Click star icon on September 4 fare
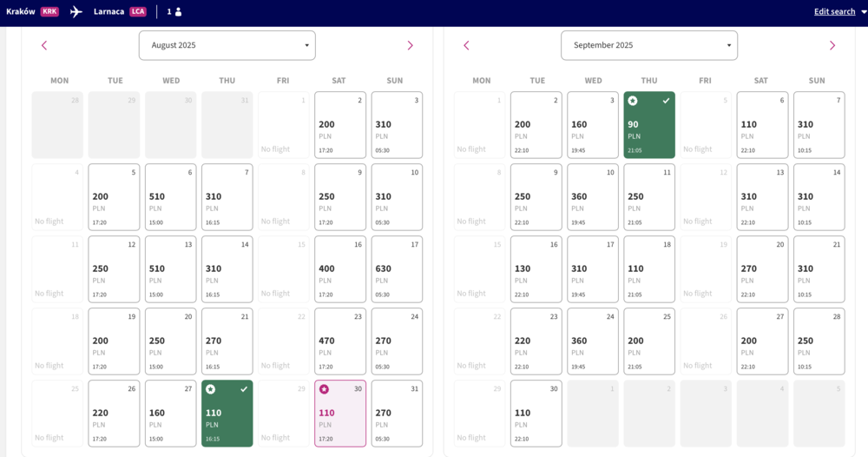 coord(633,101)
